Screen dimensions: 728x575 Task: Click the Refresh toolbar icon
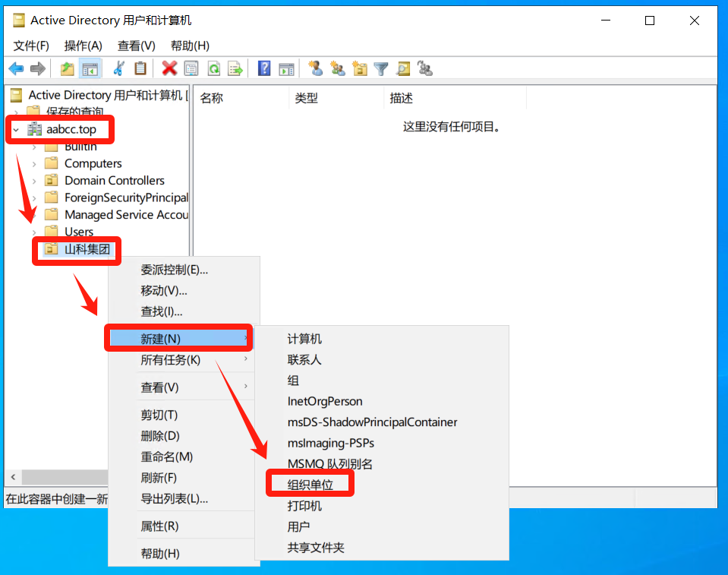pyautogui.click(x=214, y=69)
